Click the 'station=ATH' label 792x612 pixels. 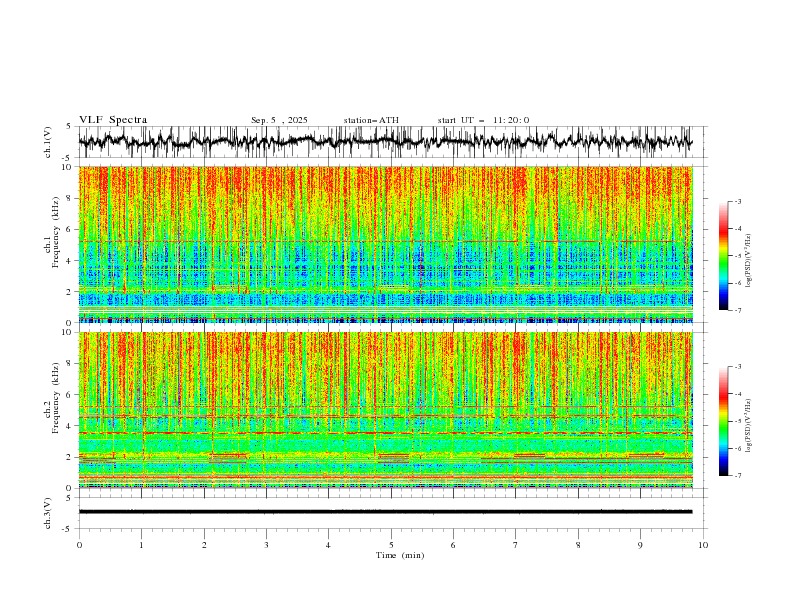click(x=371, y=120)
